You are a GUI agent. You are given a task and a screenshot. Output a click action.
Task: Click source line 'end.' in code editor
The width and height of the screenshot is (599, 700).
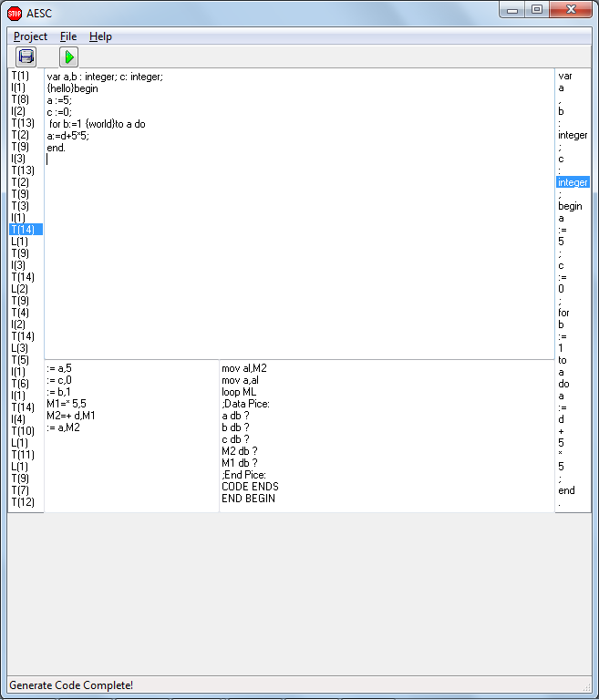(x=57, y=148)
